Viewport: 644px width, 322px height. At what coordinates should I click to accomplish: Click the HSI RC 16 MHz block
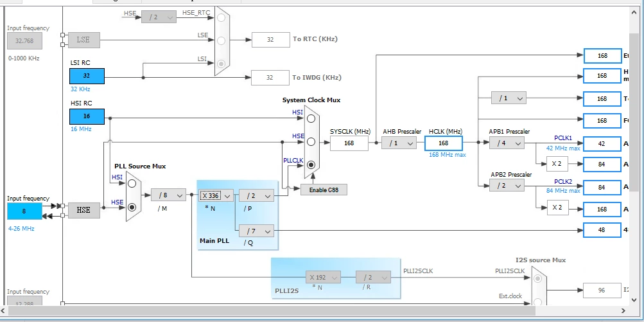pyautogui.click(x=87, y=116)
